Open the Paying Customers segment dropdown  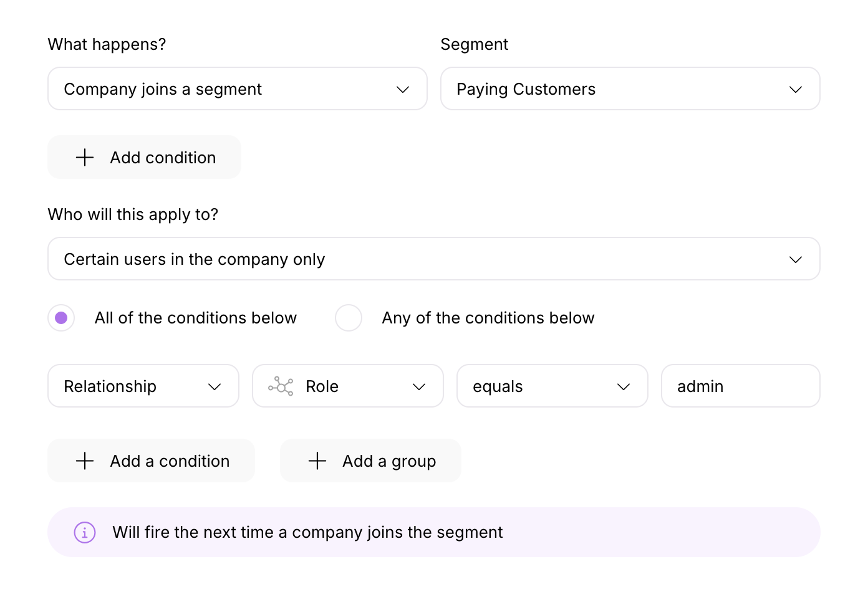point(630,88)
